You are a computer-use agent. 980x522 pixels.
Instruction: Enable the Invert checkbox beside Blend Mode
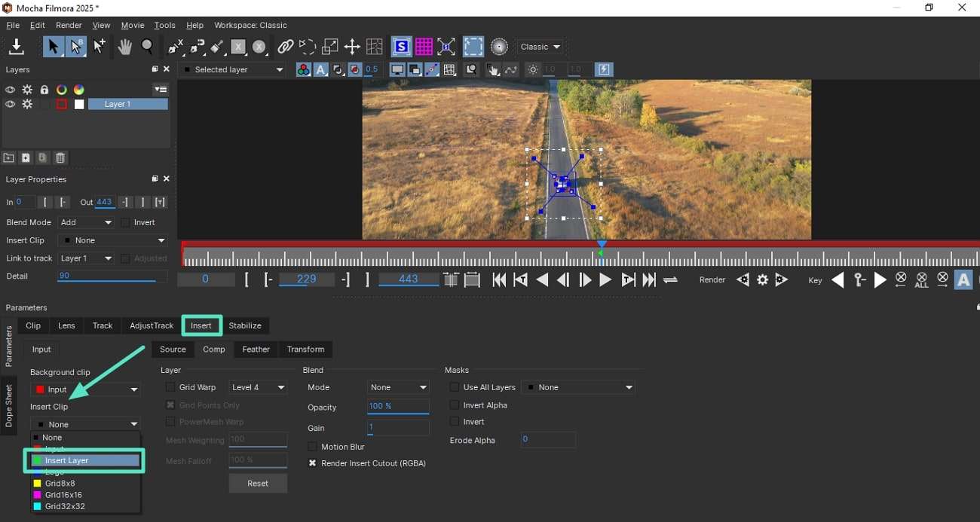(125, 223)
